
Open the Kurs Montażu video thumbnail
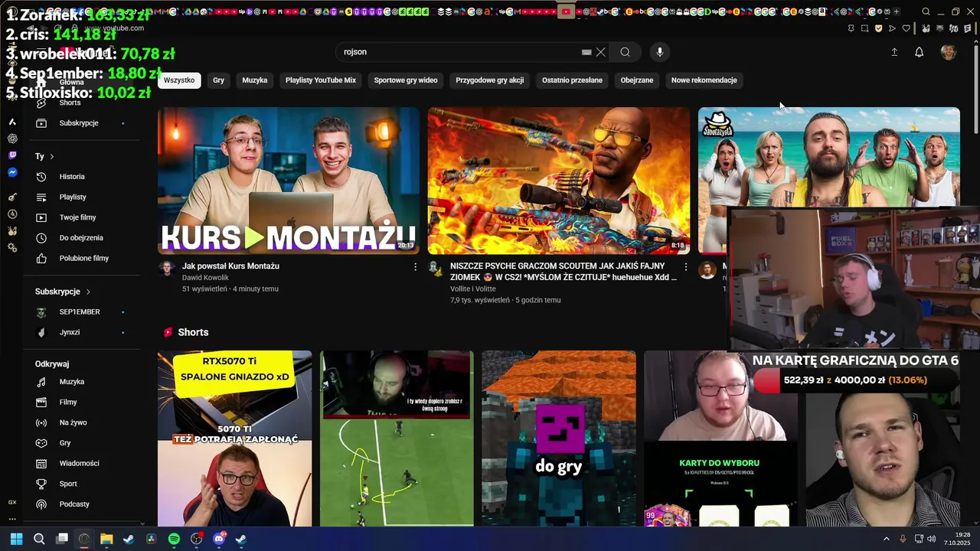tap(289, 181)
